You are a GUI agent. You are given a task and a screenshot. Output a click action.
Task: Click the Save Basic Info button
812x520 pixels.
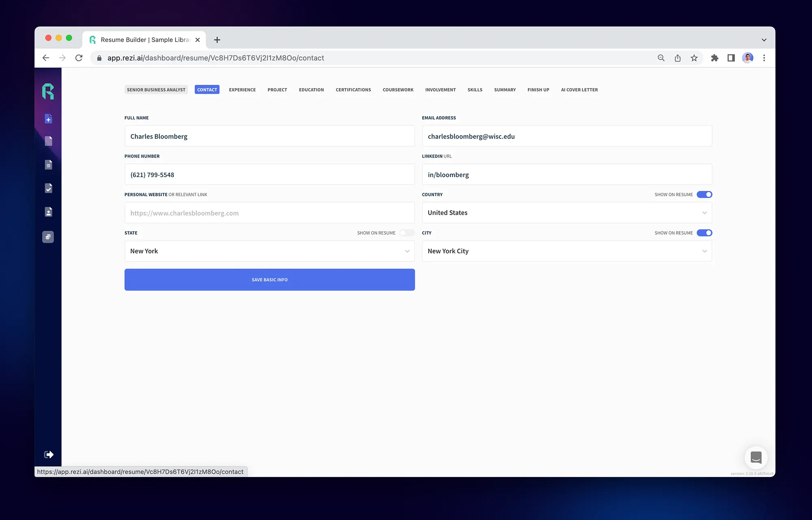pyautogui.click(x=270, y=279)
